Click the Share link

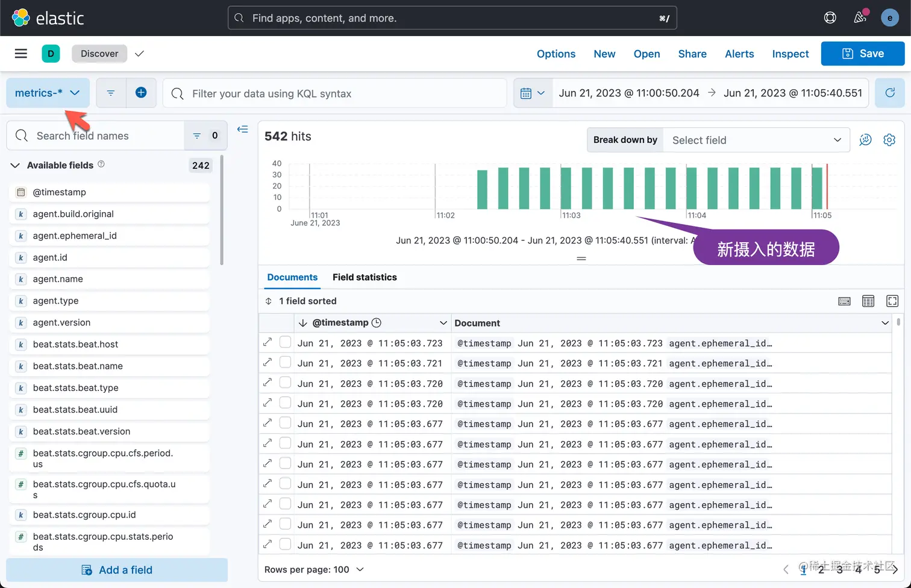pos(692,54)
